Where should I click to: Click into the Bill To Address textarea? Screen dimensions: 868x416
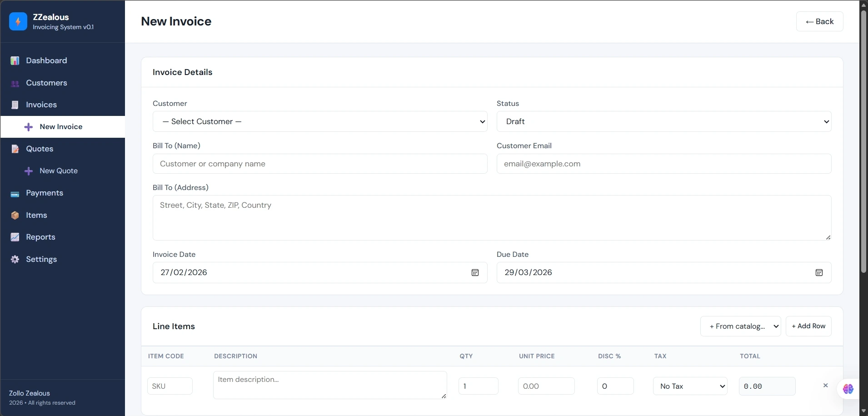click(492, 218)
